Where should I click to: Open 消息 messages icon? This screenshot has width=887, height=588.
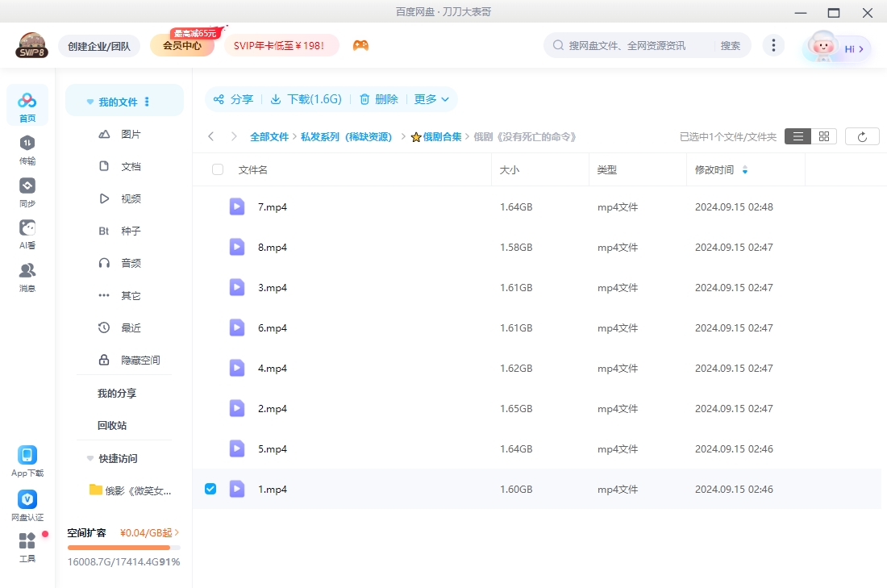27,271
